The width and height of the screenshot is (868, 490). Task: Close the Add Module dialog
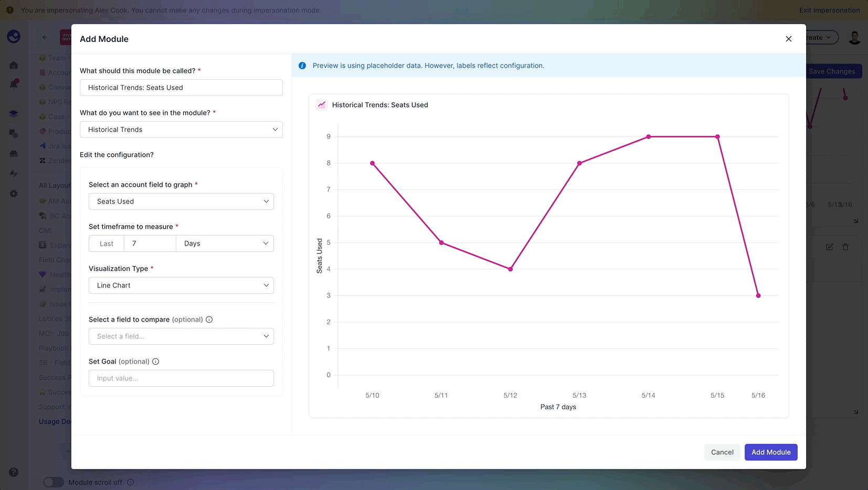click(788, 39)
